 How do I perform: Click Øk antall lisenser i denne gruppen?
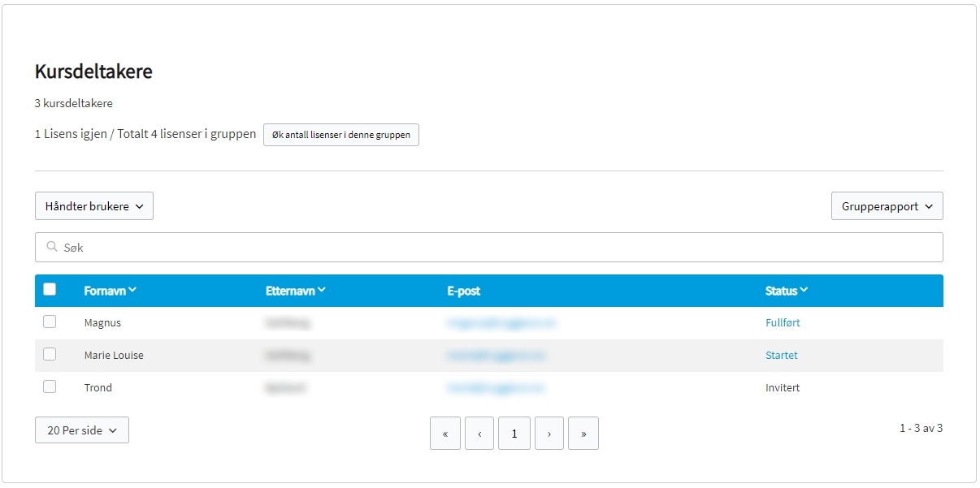(341, 135)
